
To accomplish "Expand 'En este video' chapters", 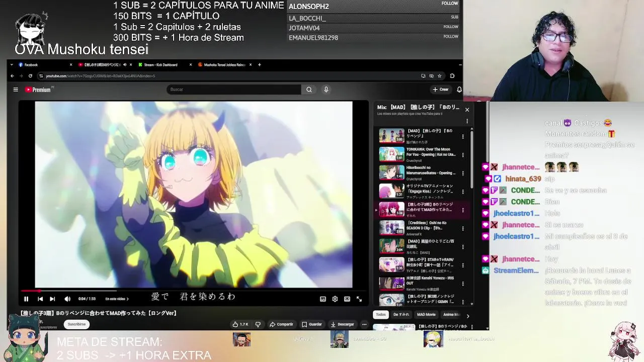I will coord(117,299).
